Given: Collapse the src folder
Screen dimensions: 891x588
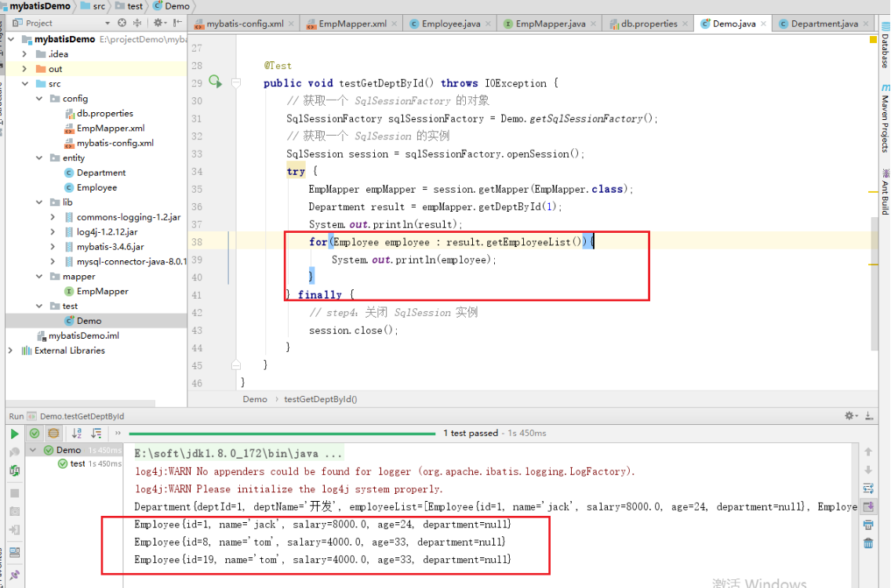Looking at the screenshot, I should [24, 84].
